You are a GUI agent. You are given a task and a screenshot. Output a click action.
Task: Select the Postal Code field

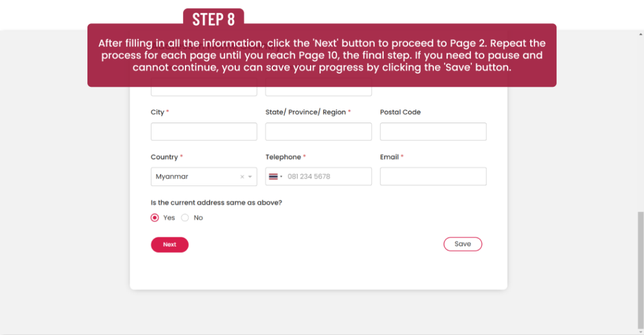(433, 131)
